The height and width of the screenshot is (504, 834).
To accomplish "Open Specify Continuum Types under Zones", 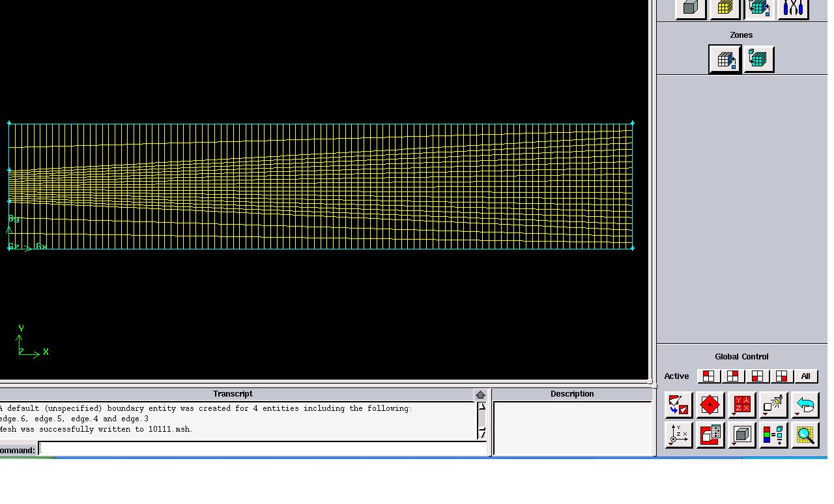I will pyautogui.click(x=758, y=59).
